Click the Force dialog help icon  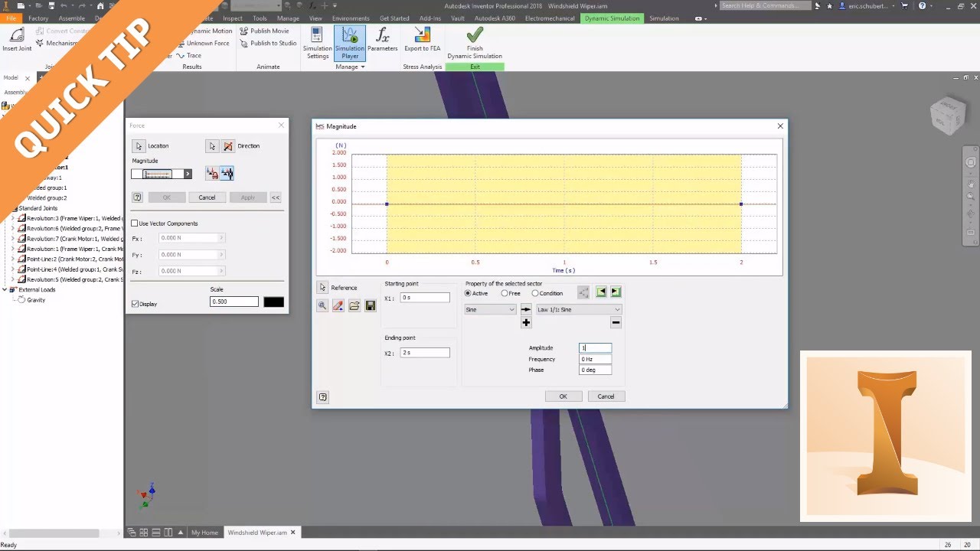(138, 197)
